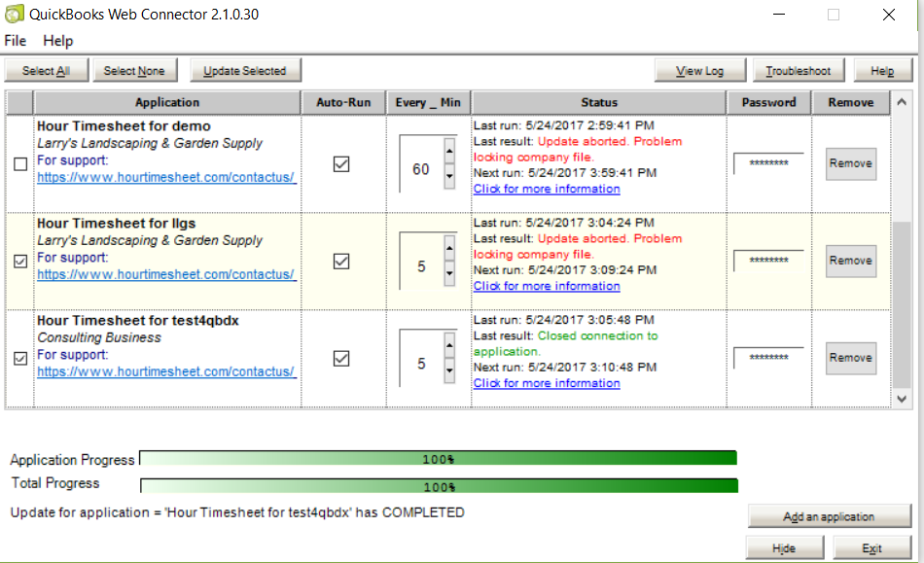This screenshot has width=924, height=563.
Task: Open the Troubleshoot tool
Action: click(x=799, y=70)
